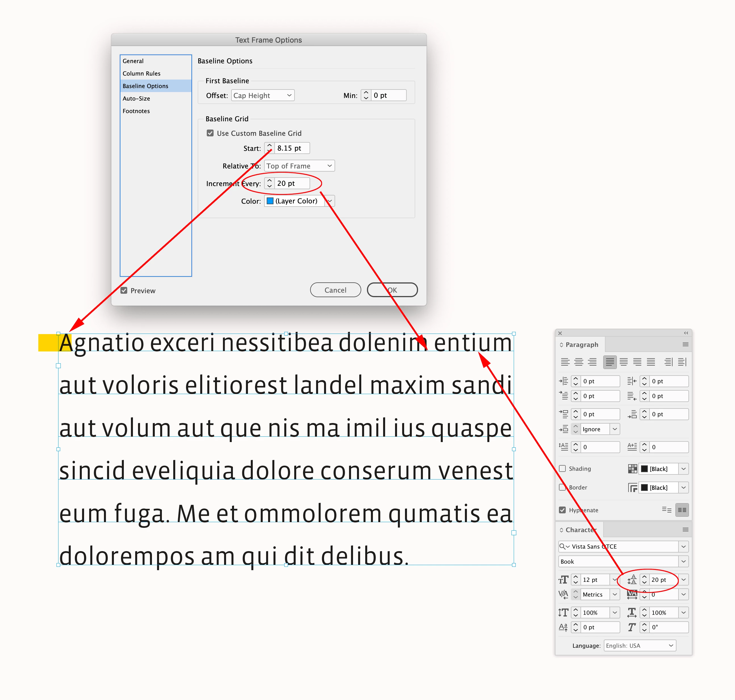Open the Offset Cap Height dropdown
The image size is (735, 700).
(263, 95)
